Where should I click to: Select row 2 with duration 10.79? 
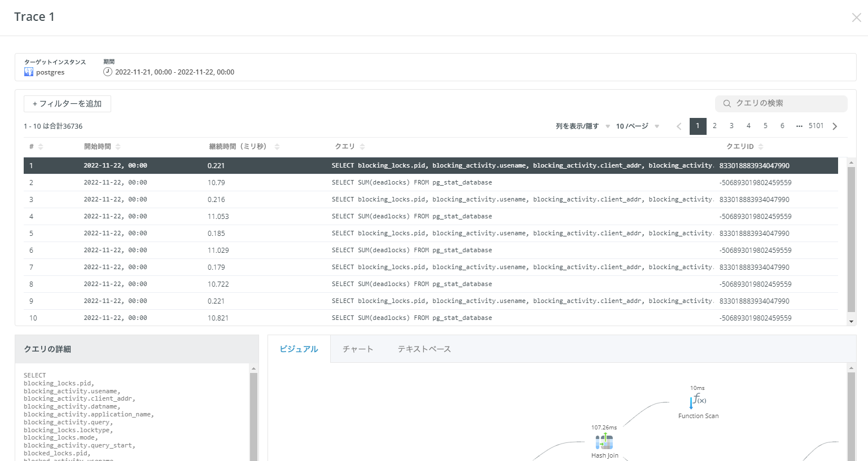tap(431, 183)
